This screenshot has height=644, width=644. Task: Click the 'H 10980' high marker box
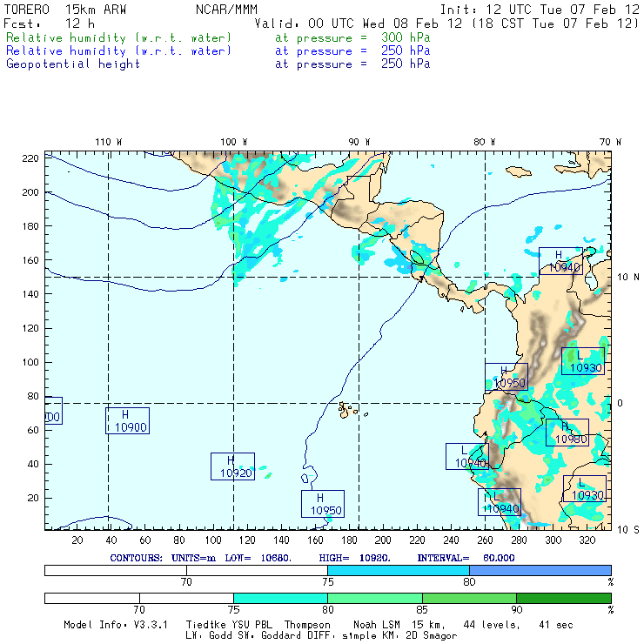pyautogui.click(x=567, y=433)
